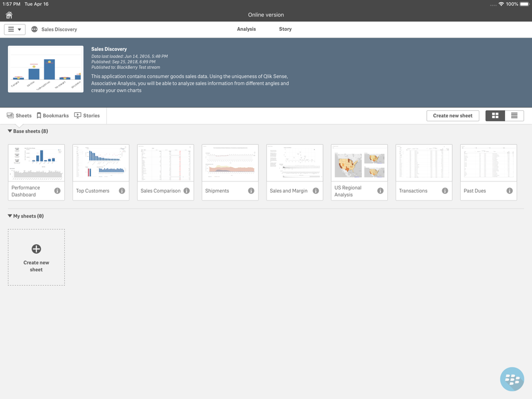Open the Performance Dashboard sheet thumbnail
Viewport: 532px width, 399px height.
(36, 163)
